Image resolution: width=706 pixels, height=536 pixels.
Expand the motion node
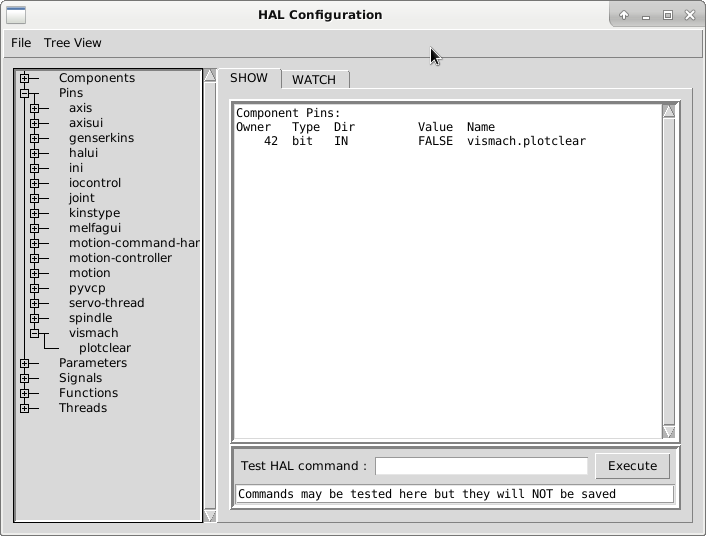[x=35, y=273]
